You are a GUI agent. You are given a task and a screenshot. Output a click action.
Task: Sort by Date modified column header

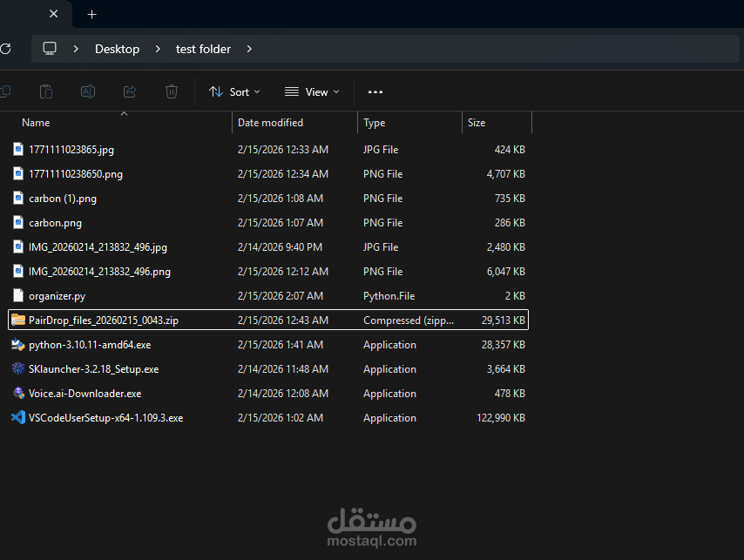click(x=270, y=122)
